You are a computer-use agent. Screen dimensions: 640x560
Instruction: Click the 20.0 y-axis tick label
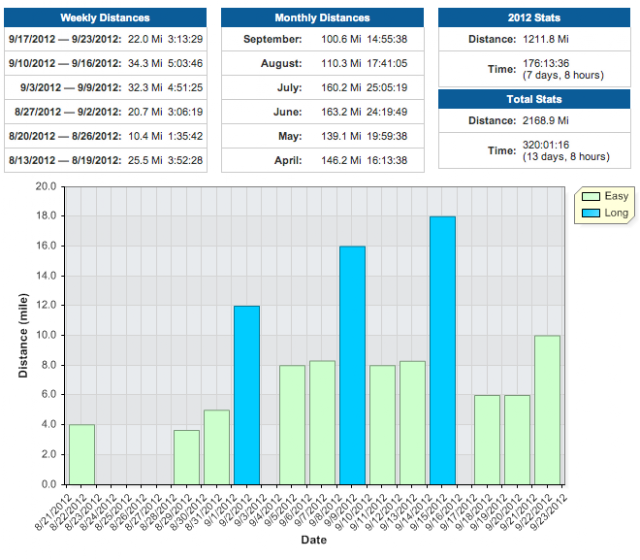coord(46,187)
